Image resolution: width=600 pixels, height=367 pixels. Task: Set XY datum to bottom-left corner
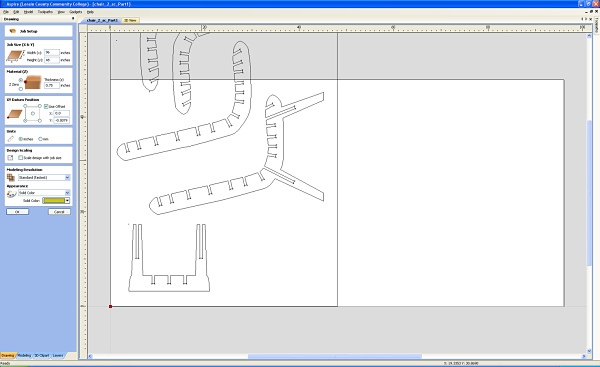[25, 121]
